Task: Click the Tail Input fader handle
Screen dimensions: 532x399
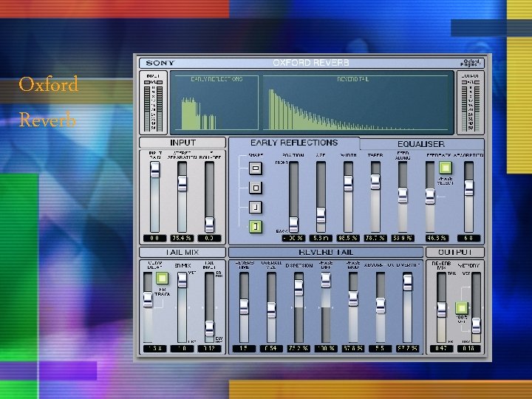Action: click(209, 328)
